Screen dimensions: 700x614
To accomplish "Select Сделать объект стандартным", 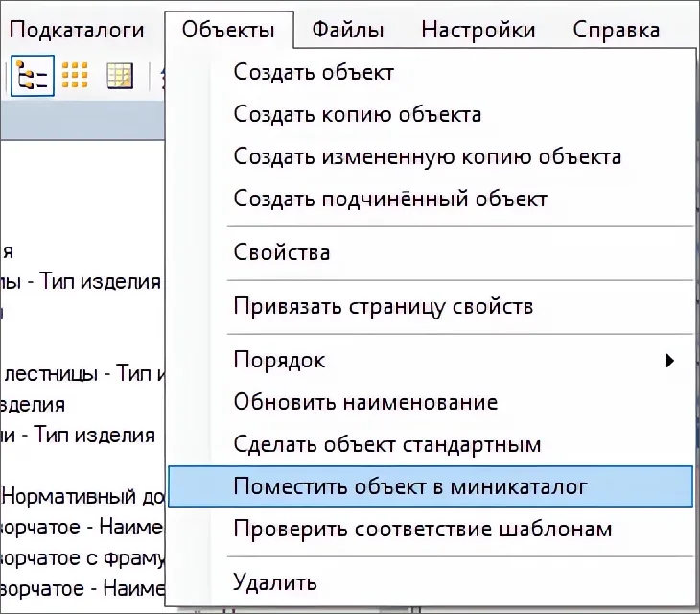I will [387, 445].
